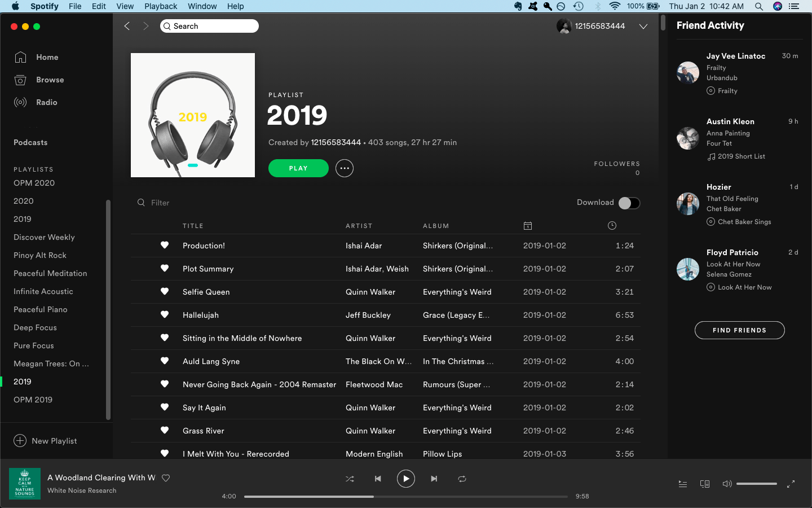Open the three-dots playlist options
This screenshot has width=812, height=508.
tap(345, 168)
